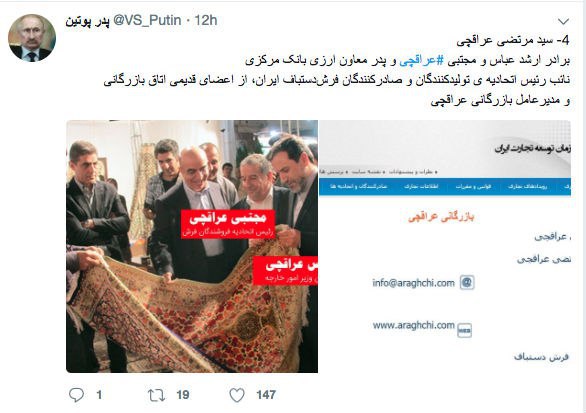586x413 pixels.
Task: Open the website screenshot image on the right
Action: point(445,246)
